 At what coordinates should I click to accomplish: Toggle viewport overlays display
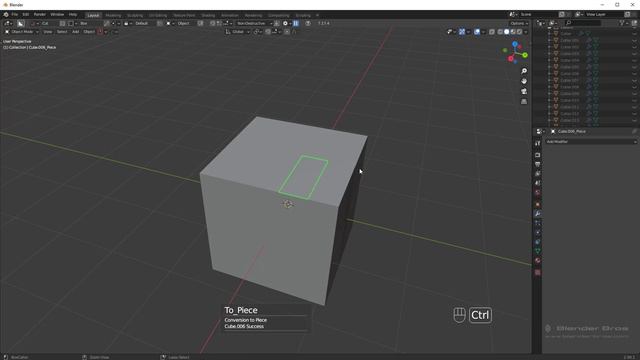click(x=477, y=31)
